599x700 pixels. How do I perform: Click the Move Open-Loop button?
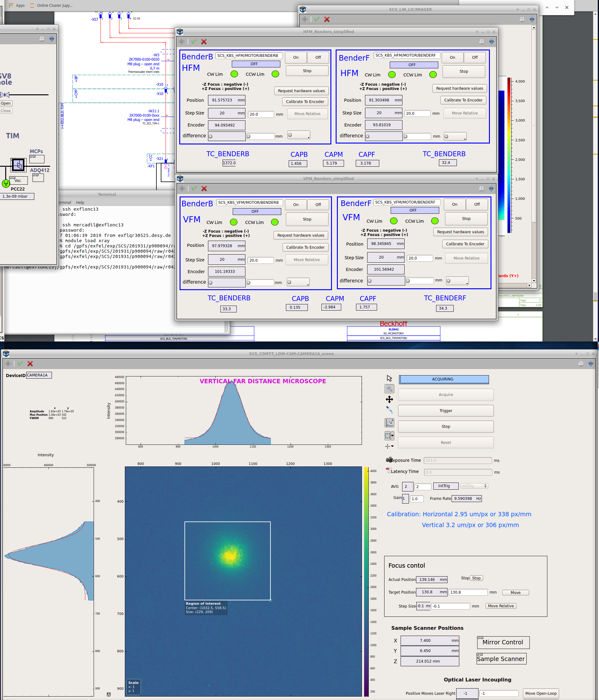point(541,694)
